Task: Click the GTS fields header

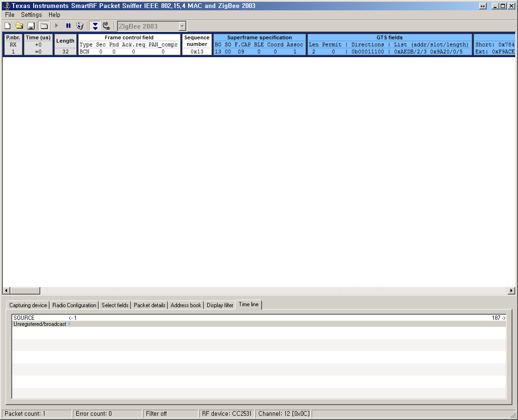Action: [x=389, y=37]
